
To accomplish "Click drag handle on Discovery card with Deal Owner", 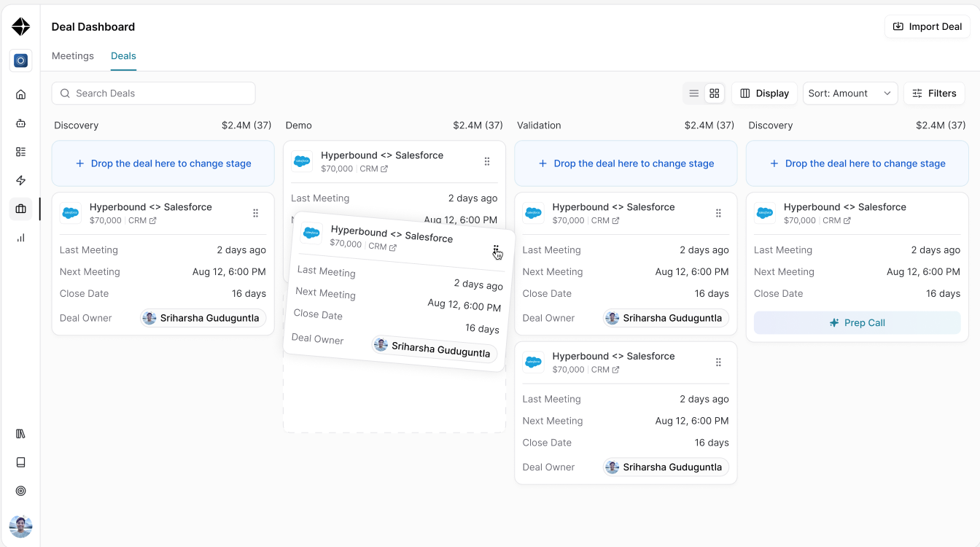I will [x=255, y=213].
